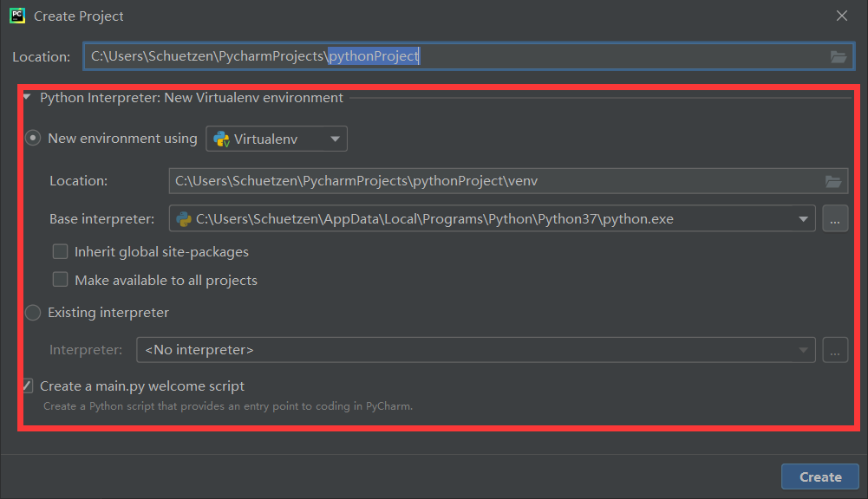
Task: Click the PyCharm logo icon in title bar
Action: pyautogui.click(x=17, y=16)
